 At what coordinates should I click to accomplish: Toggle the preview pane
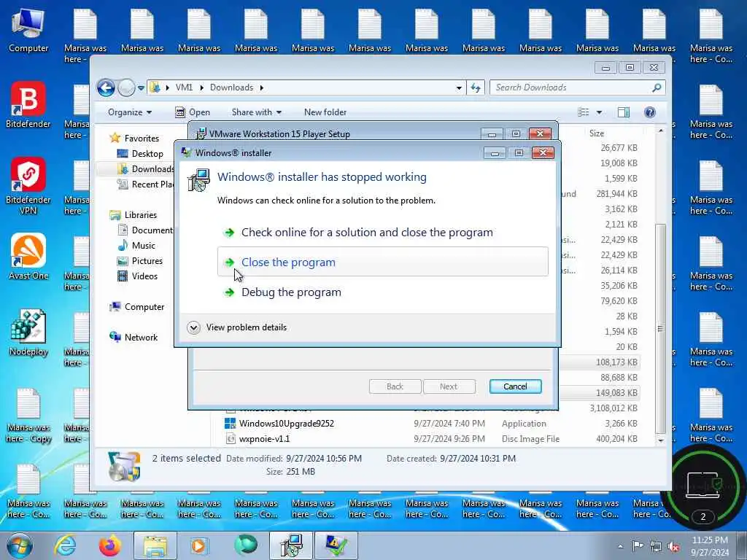(624, 112)
